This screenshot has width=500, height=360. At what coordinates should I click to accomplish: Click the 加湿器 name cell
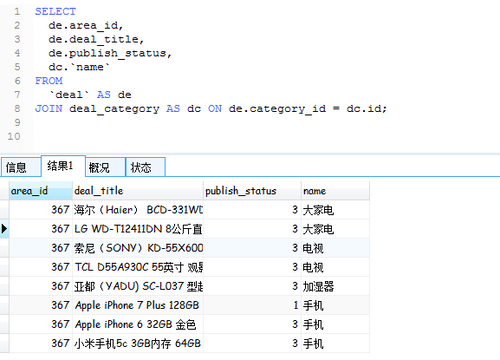point(335,286)
